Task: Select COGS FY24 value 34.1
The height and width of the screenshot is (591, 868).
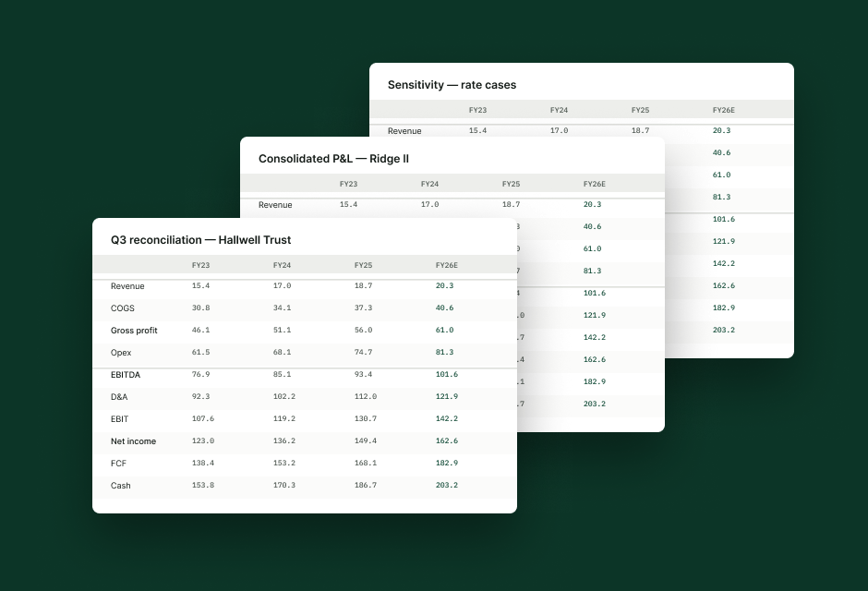Action: pos(282,308)
